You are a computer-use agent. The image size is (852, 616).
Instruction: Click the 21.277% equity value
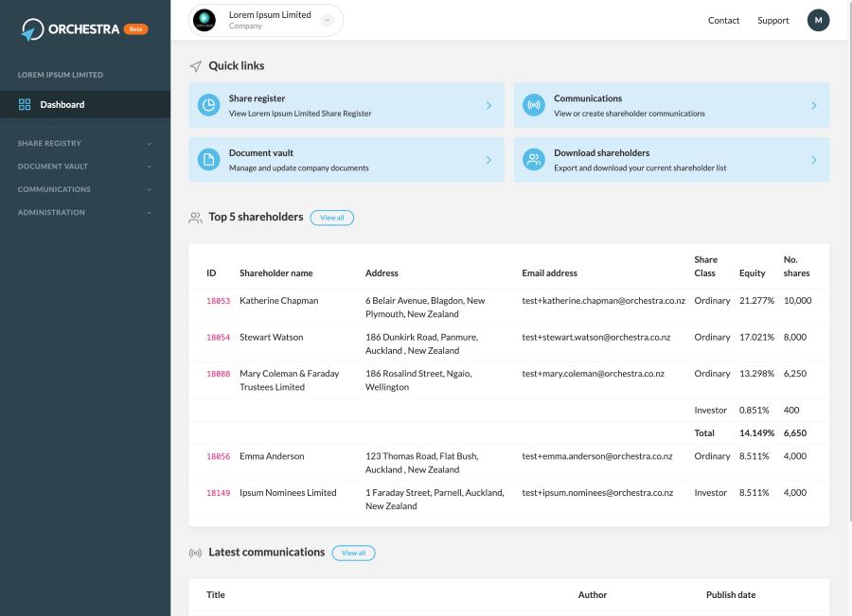tap(756, 300)
